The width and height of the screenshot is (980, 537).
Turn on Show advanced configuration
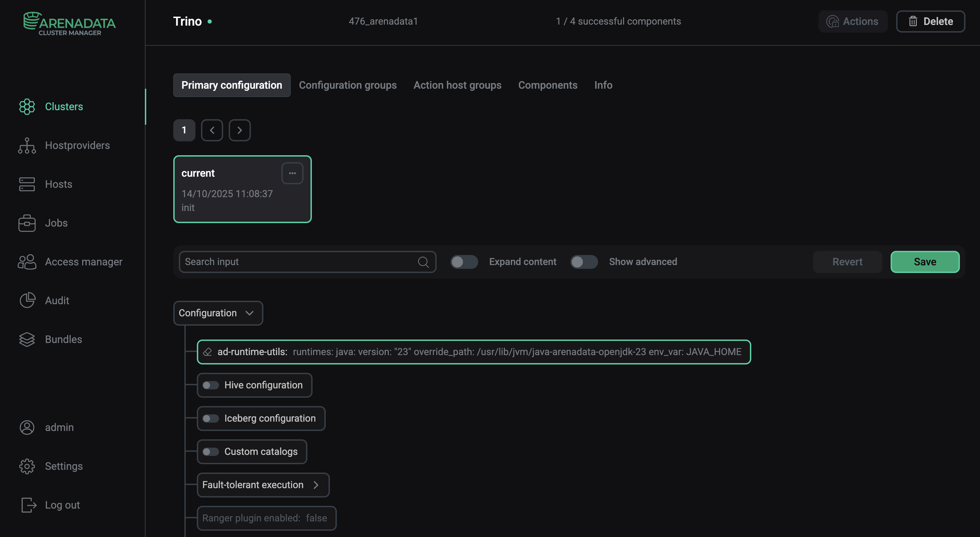click(584, 262)
